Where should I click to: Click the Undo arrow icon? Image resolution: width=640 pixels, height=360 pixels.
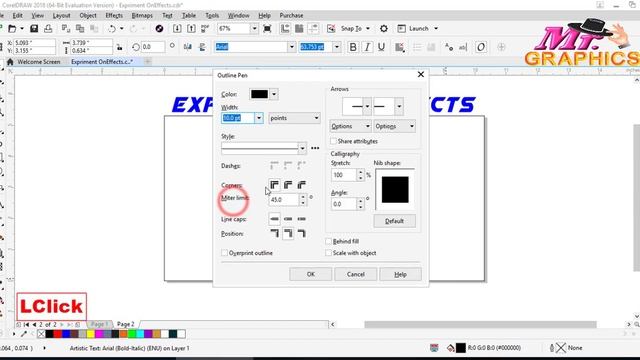click(x=112, y=29)
